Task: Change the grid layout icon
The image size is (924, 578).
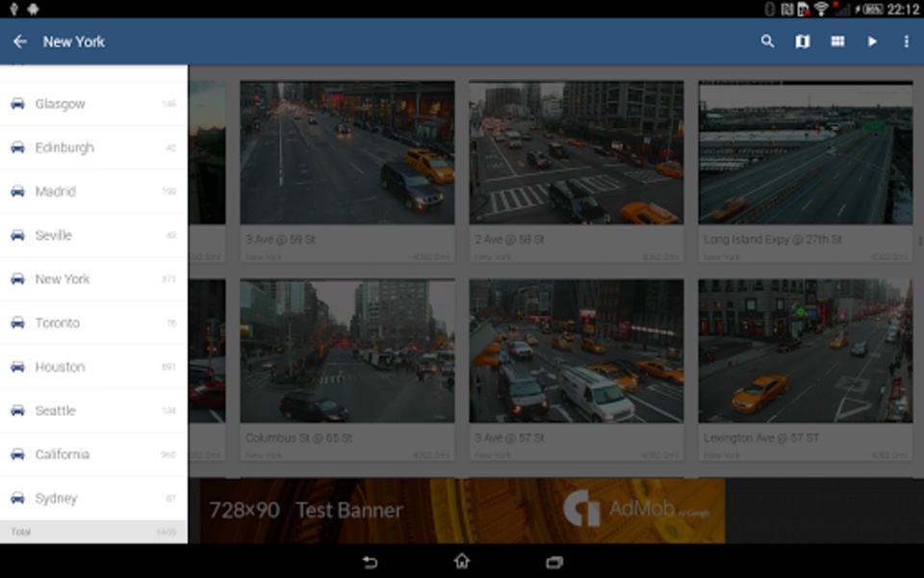Action: (x=837, y=41)
